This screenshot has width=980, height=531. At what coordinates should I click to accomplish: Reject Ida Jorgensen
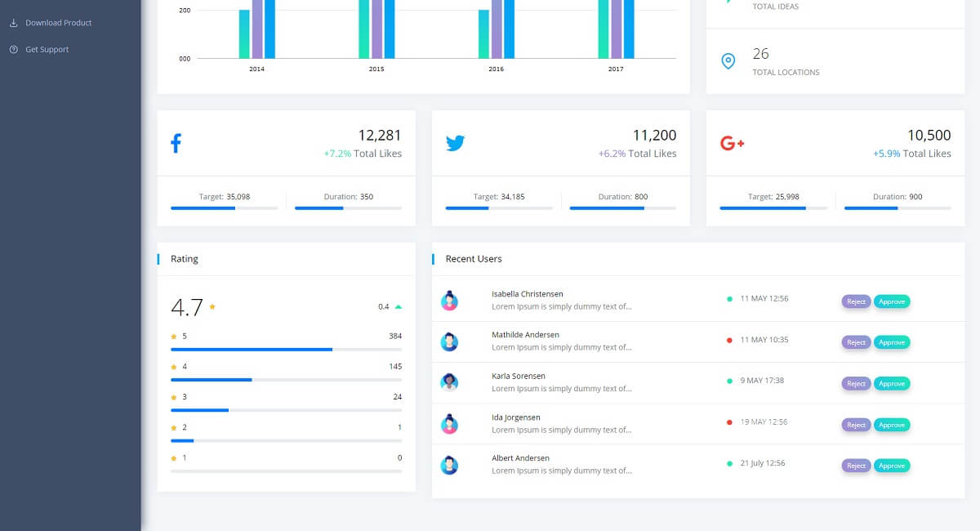coord(856,425)
